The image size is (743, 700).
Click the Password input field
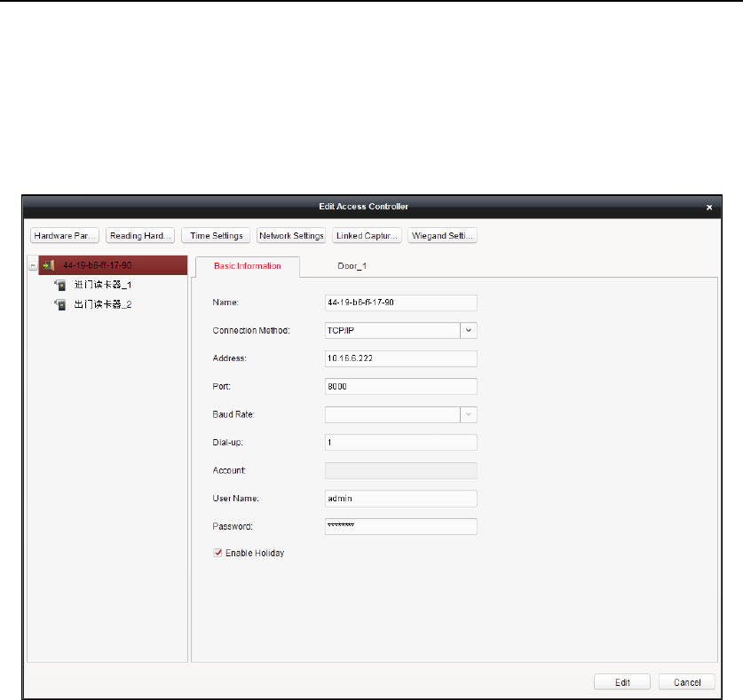(401, 527)
